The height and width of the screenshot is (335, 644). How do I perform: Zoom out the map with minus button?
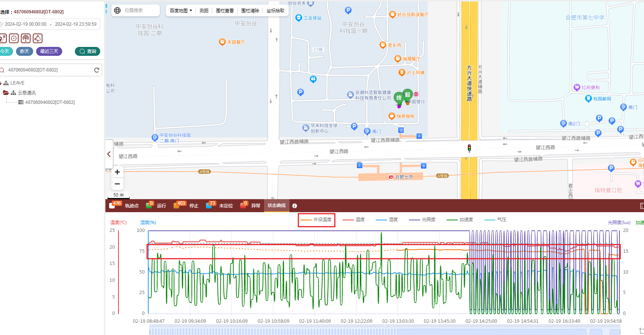[117, 184]
